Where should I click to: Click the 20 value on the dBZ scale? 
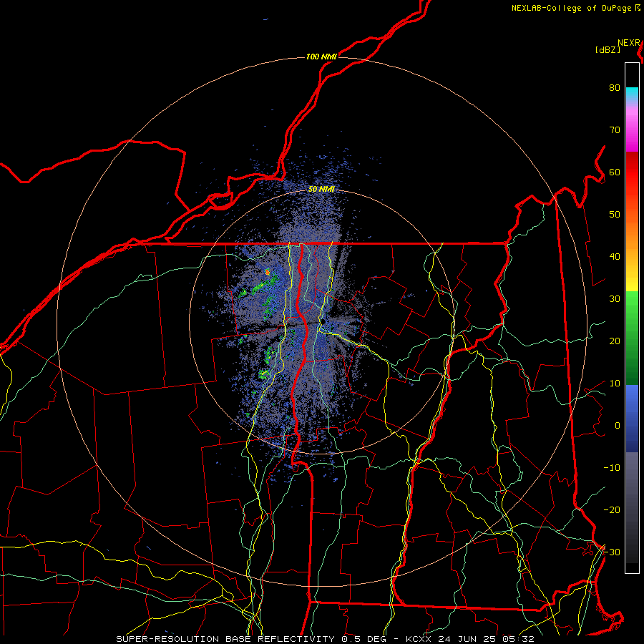point(615,341)
